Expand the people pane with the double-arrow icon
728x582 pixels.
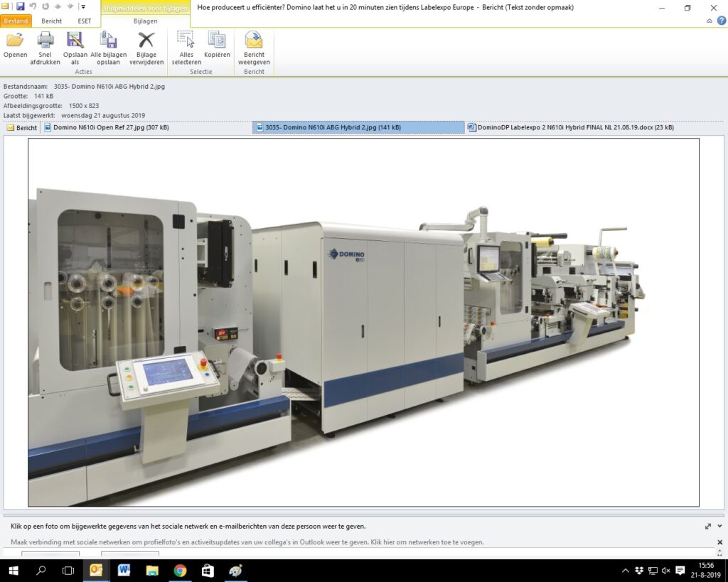click(x=708, y=527)
